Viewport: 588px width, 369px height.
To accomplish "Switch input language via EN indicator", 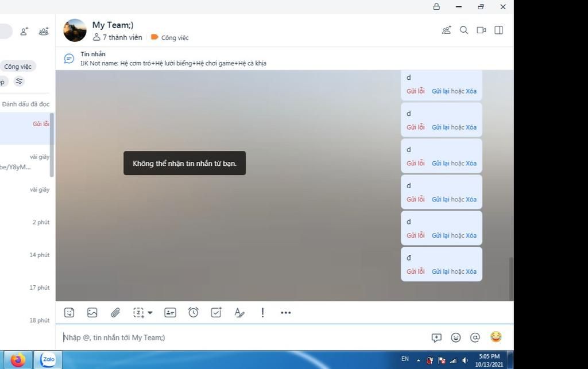I will (x=405, y=359).
